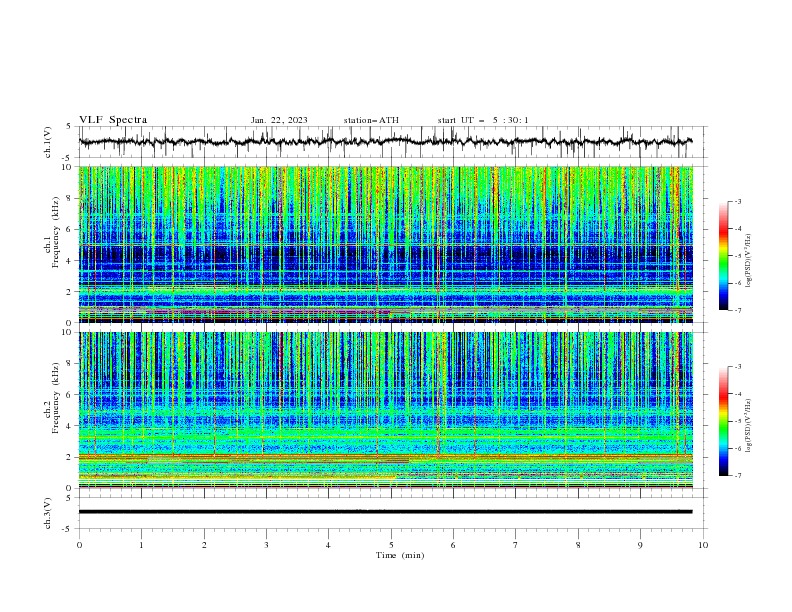Click the 'start UT = 5 :30: 1' text
The width and height of the screenshot is (792, 612).
click(x=483, y=120)
